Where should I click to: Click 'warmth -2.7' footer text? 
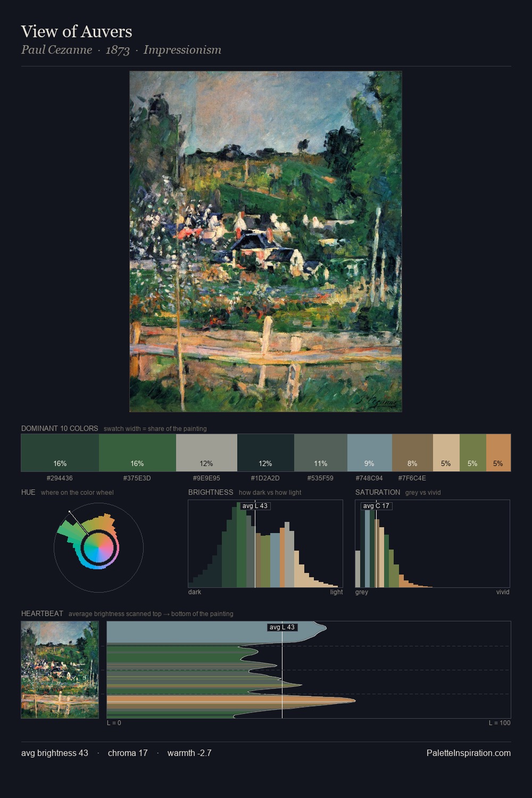(189, 753)
